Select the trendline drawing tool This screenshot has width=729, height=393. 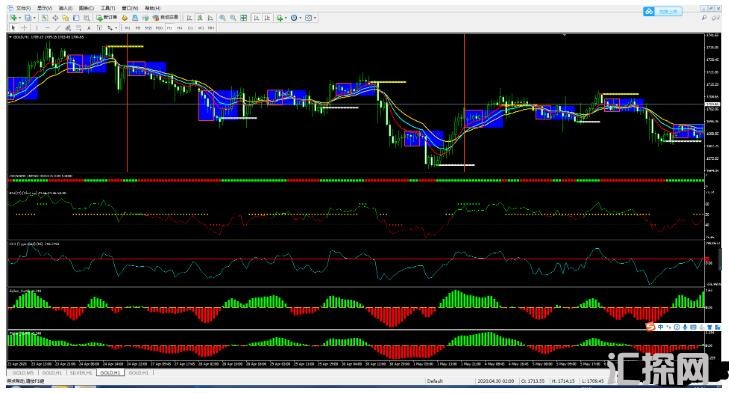pyautogui.click(x=58, y=28)
